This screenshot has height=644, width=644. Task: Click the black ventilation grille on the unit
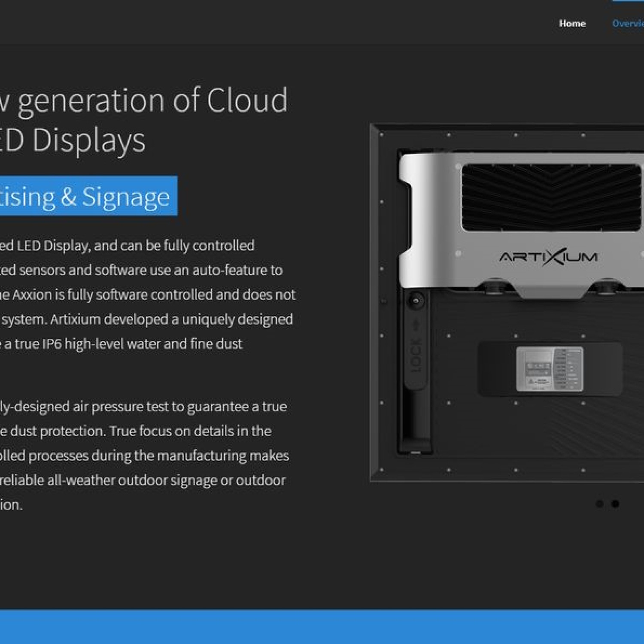(551, 197)
